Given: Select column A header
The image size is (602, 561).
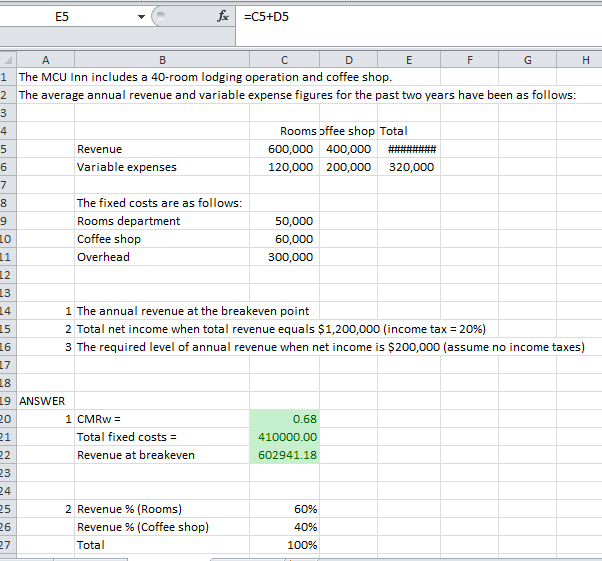Looking at the screenshot, I should [46, 60].
